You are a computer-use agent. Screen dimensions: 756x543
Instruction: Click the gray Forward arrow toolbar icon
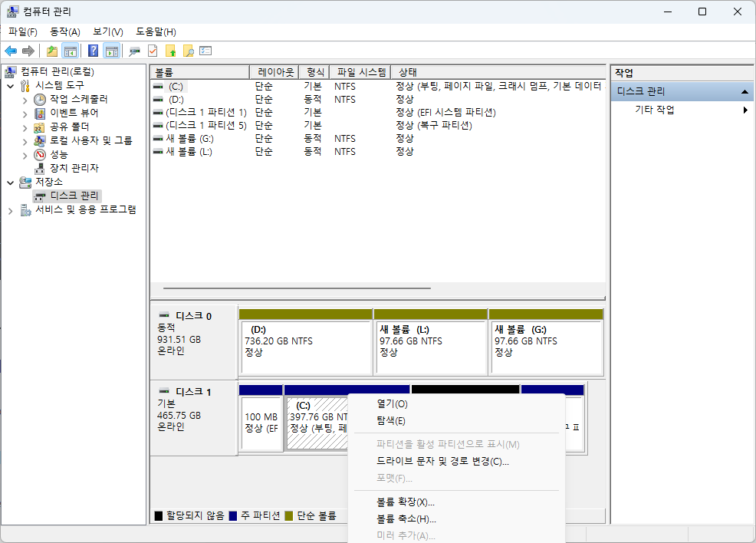click(x=28, y=51)
